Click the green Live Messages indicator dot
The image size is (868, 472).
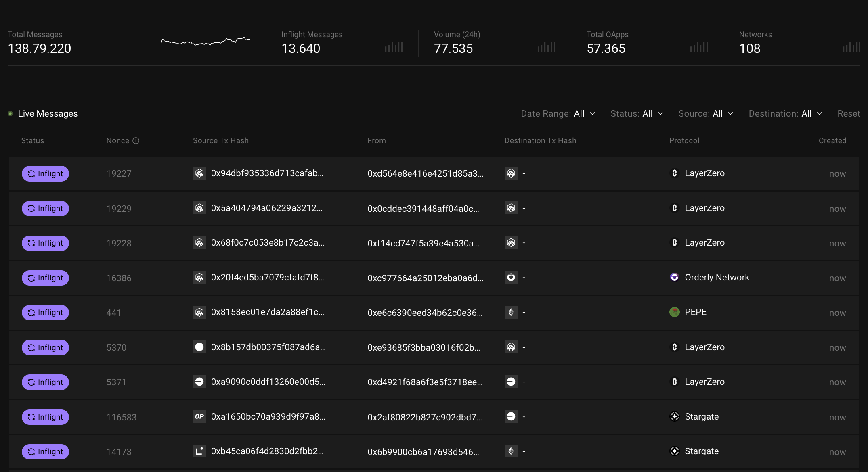click(x=10, y=114)
